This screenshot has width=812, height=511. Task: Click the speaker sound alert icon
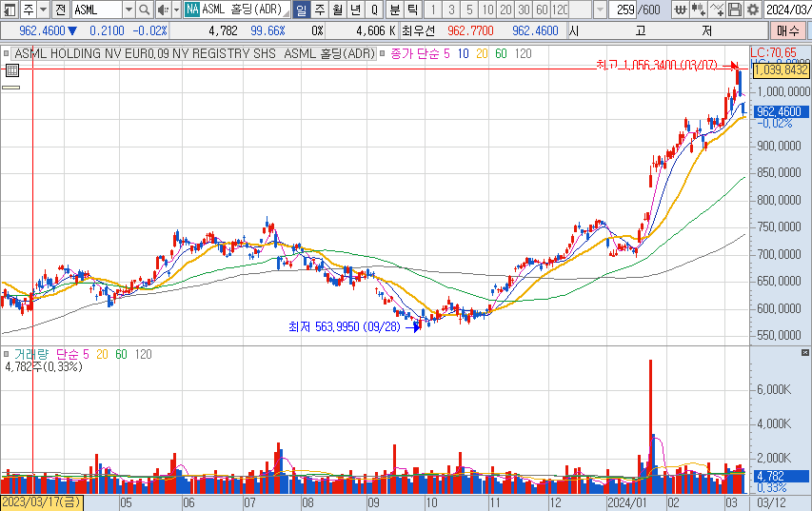coord(163,10)
